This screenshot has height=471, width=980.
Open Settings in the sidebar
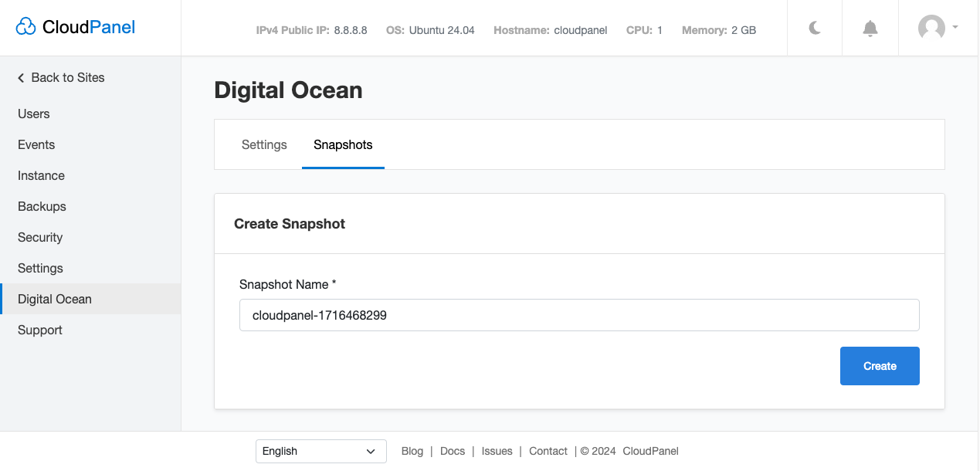click(40, 268)
